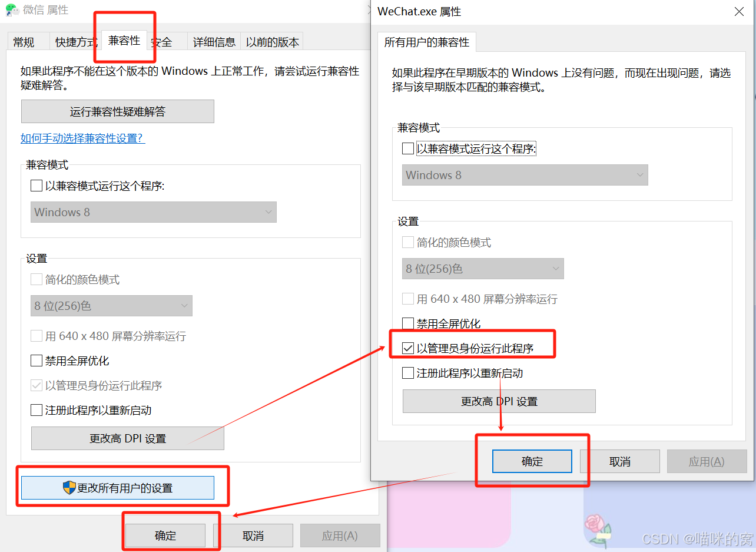This screenshot has height=552, width=756.
Task: Open 如何手动选择兼容性设置? link
Action: click(x=82, y=138)
